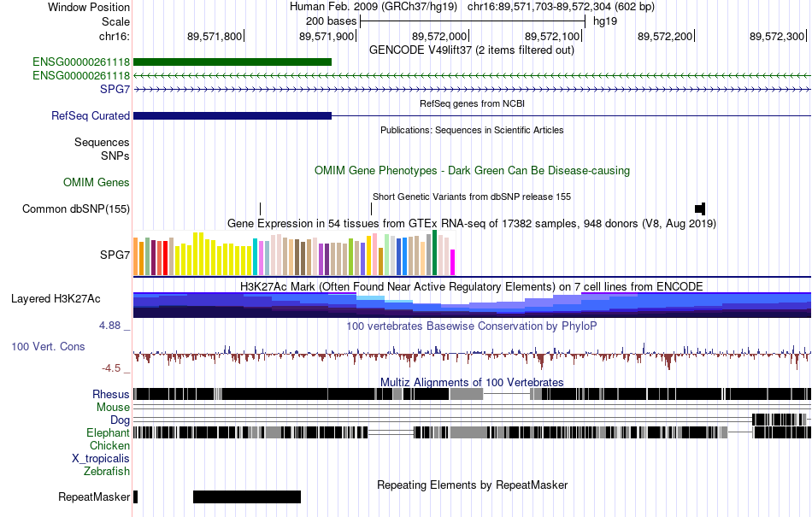Image resolution: width=812 pixels, height=517 pixels.
Task: Select tallest dark green GTEx expression bar
Action: 434,253
